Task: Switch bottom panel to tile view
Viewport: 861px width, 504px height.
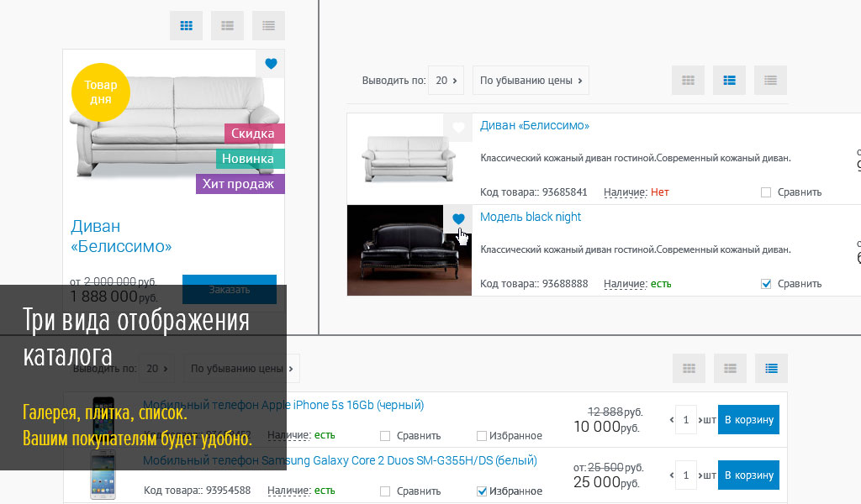Action: coord(731,369)
